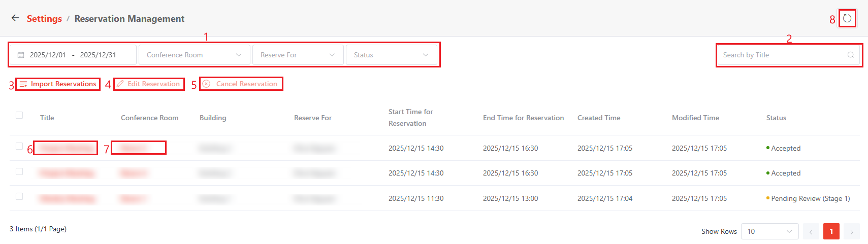Image resolution: width=868 pixels, height=244 pixels.
Task: Toggle the select-all header checkbox
Action: (19, 115)
